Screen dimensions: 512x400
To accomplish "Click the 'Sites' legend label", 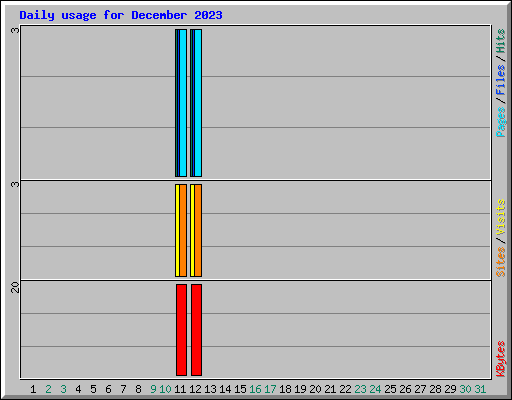I will (501, 262).
